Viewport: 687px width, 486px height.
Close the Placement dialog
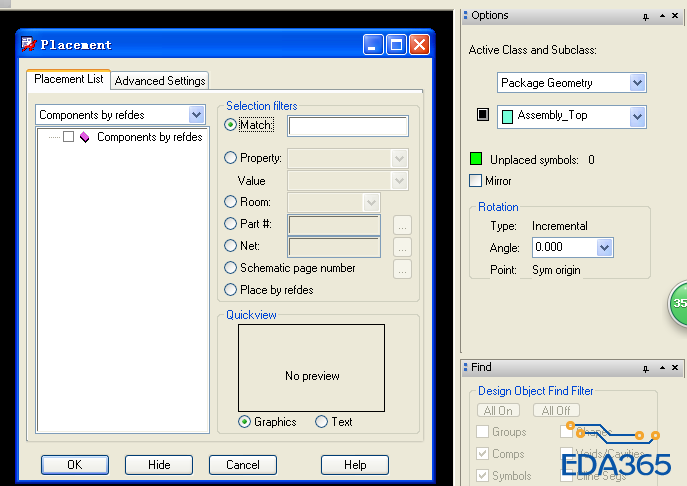[x=419, y=45]
